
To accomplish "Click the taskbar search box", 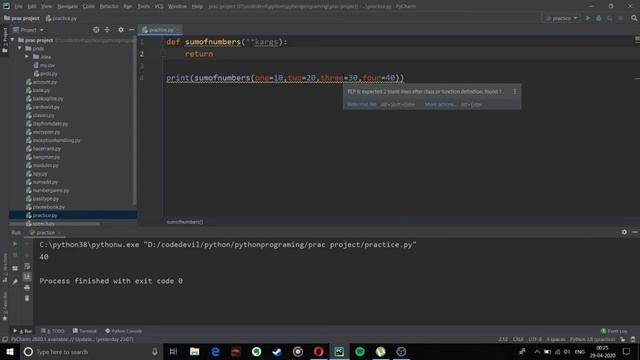I will tap(91, 352).
